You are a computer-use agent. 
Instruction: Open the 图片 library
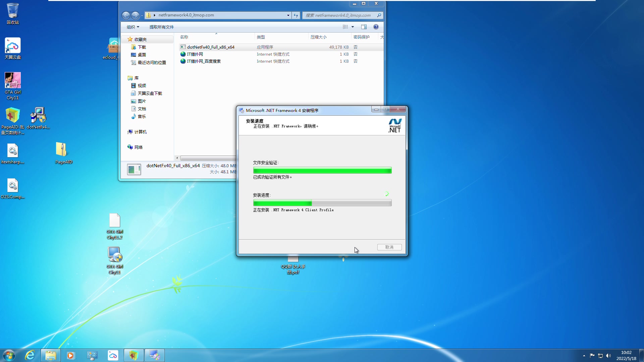[139, 101]
